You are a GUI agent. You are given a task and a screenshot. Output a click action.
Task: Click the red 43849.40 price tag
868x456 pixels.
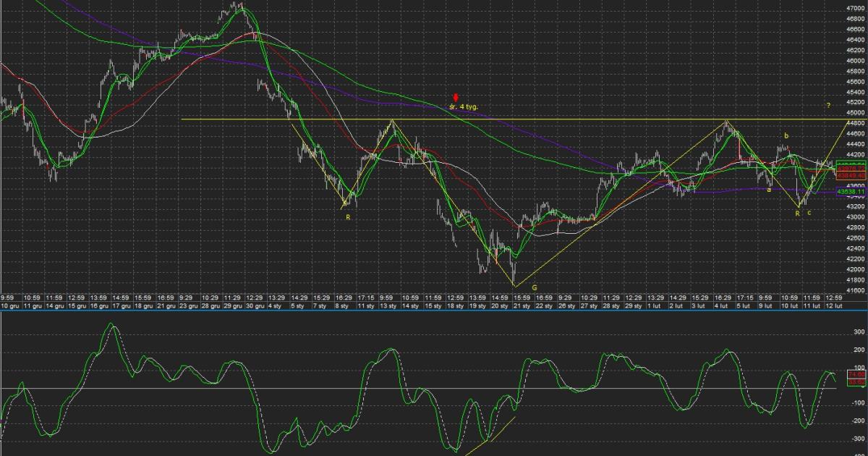tap(850, 175)
